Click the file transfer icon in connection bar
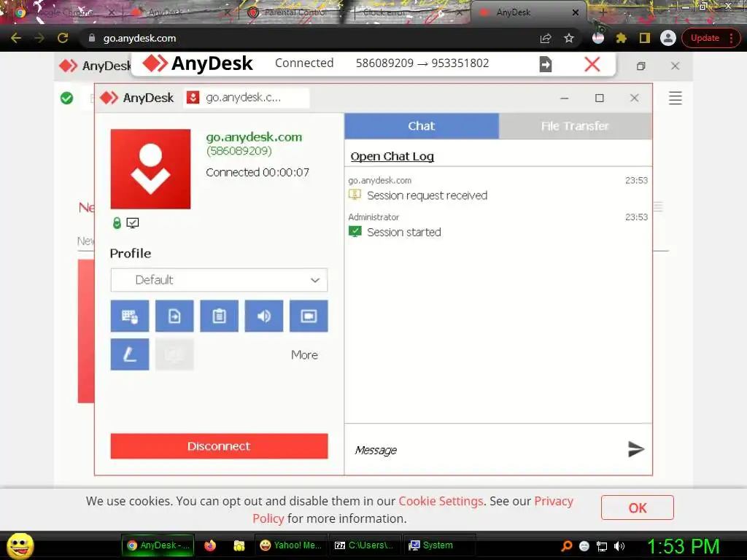 (x=546, y=64)
